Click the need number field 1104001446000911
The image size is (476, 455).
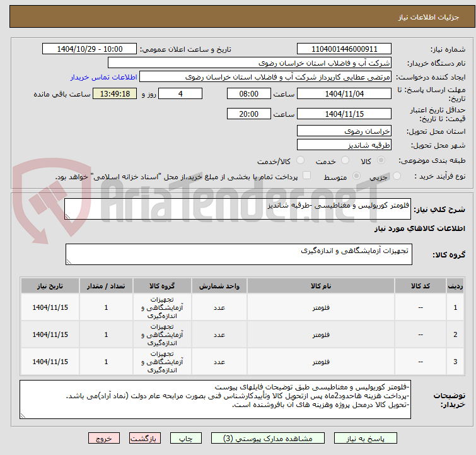pyautogui.click(x=344, y=49)
